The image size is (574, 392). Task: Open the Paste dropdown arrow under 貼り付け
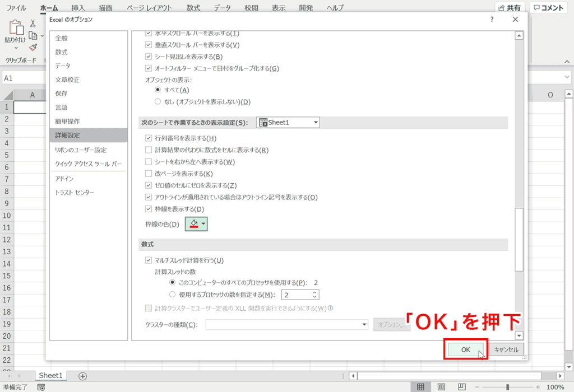coord(16,48)
